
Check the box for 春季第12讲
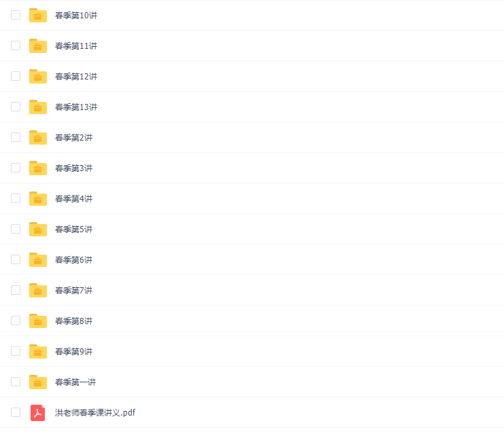16,76
